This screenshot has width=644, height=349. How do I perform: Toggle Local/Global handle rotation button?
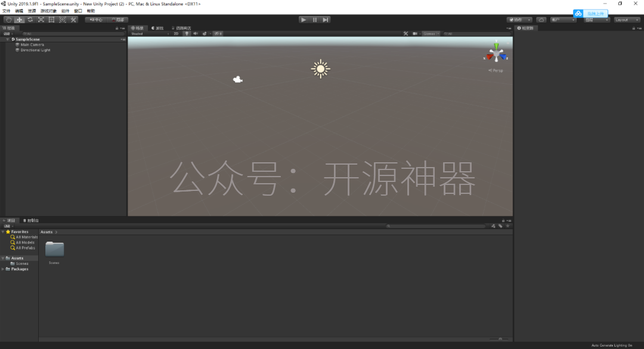click(118, 20)
